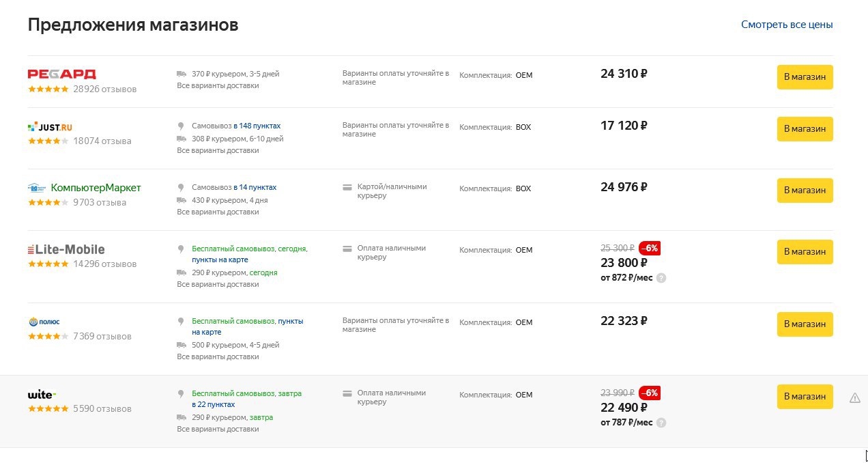Click the полюс store logo
Image resolution: width=868 pixels, height=463 pixels.
click(x=44, y=322)
